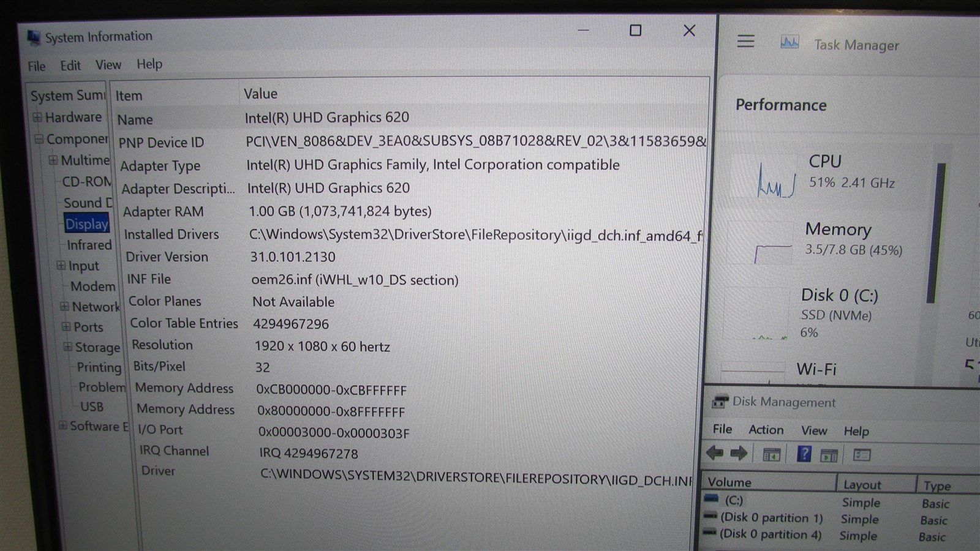This screenshot has width=980, height=551.
Task: Select Printing in the components tree
Action: click(99, 367)
